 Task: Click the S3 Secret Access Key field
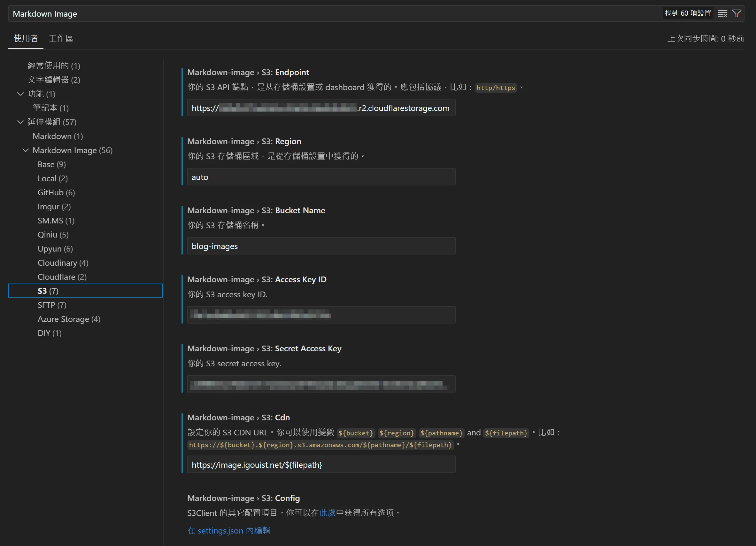(x=321, y=384)
